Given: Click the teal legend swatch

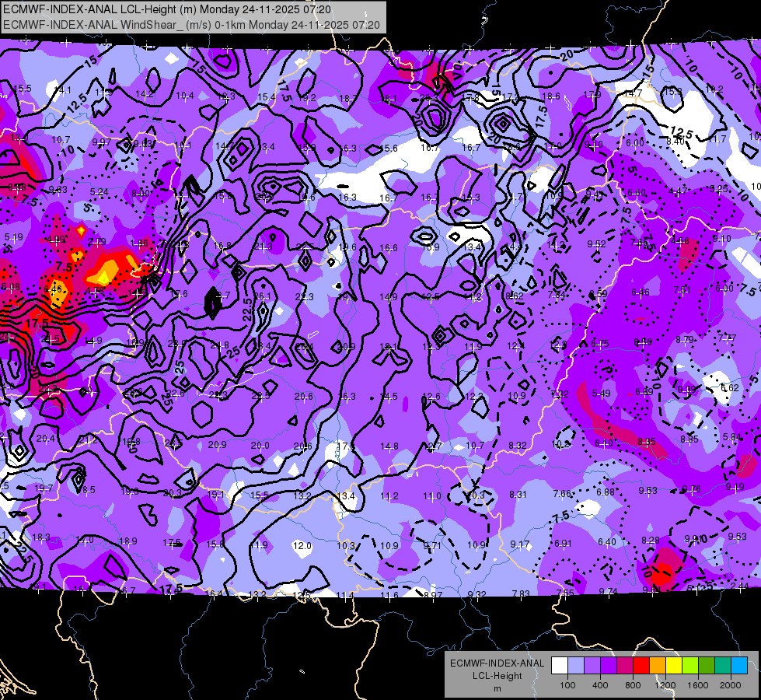Looking at the screenshot, I should (x=723, y=666).
